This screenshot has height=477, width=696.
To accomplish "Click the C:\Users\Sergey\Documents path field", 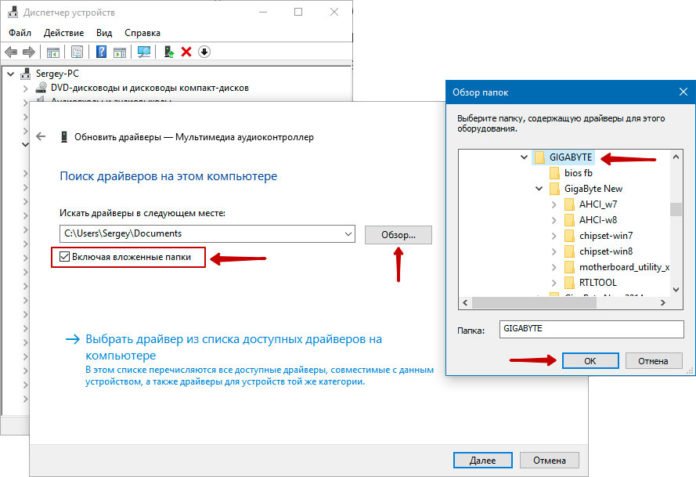I will point(207,234).
